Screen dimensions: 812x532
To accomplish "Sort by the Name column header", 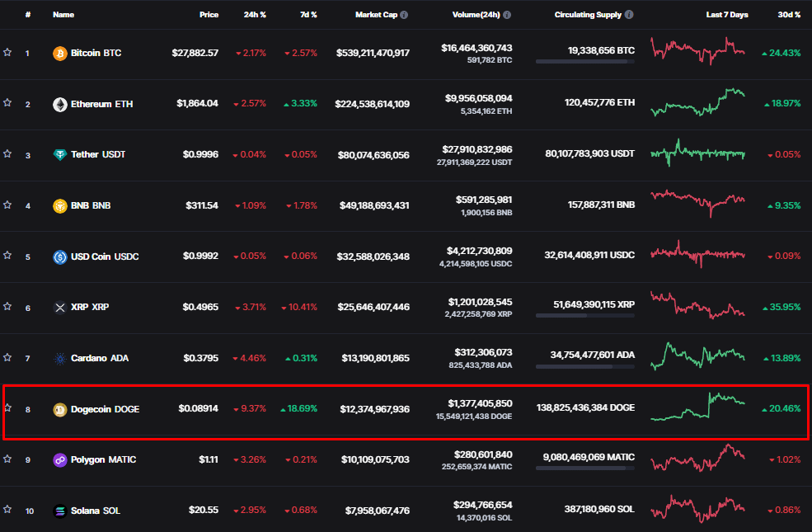I will click(x=63, y=15).
